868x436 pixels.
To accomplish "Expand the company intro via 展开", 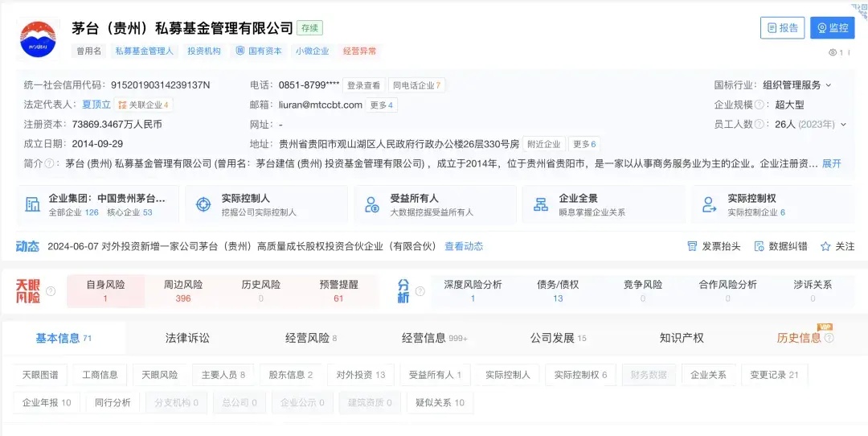I will tap(832, 163).
